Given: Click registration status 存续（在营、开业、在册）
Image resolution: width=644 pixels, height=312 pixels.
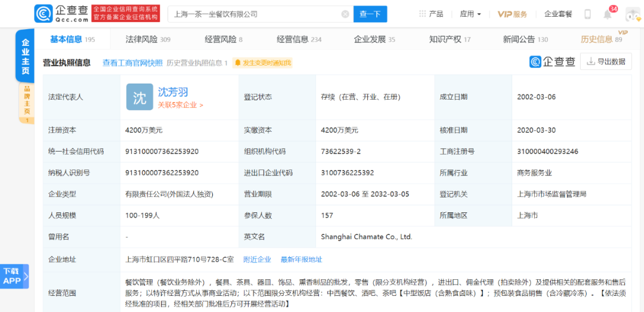Looking at the screenshot, I should (361, 97).
